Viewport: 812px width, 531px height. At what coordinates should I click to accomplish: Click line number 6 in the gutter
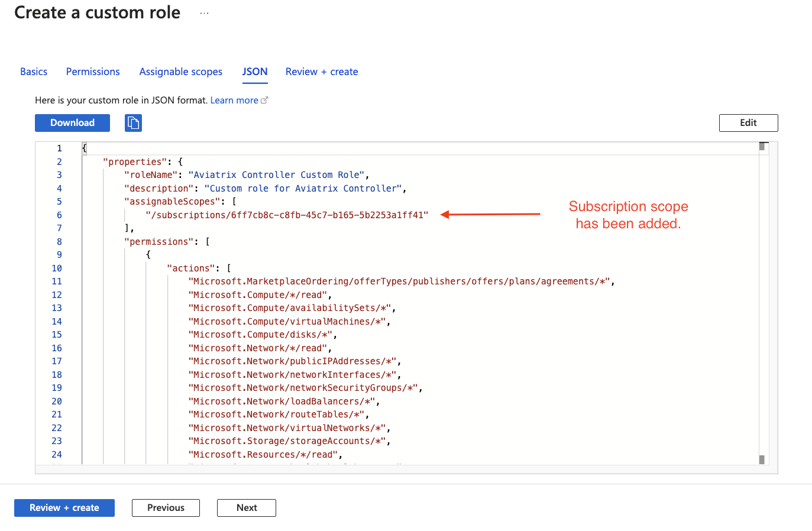(59, 215)
